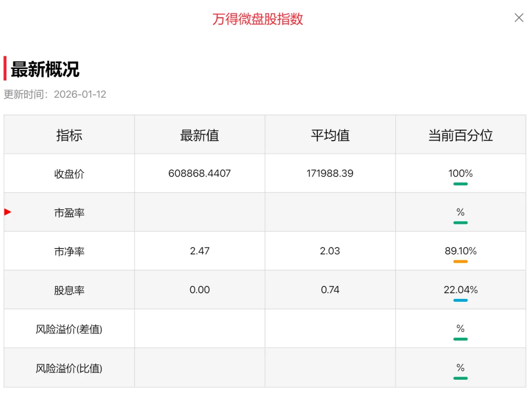Image resolution: width=532 pixels, height=393 pixels.
Task: Click the 608868.4407 closing price value
Action: tap(199, 173)
